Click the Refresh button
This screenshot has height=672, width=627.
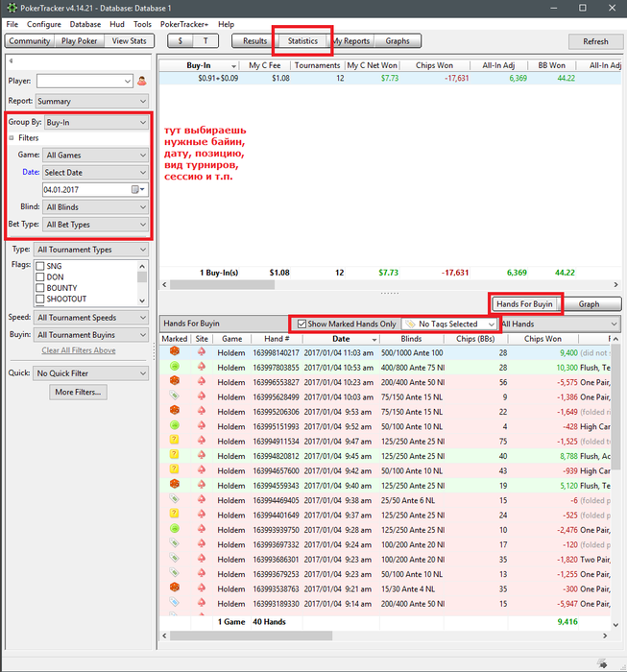tap(595, 41)
